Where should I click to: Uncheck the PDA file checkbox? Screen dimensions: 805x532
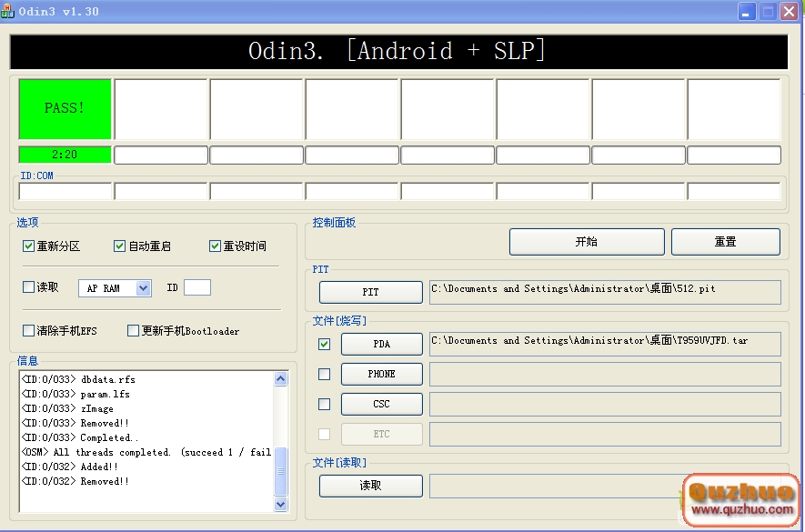point(325,345)
